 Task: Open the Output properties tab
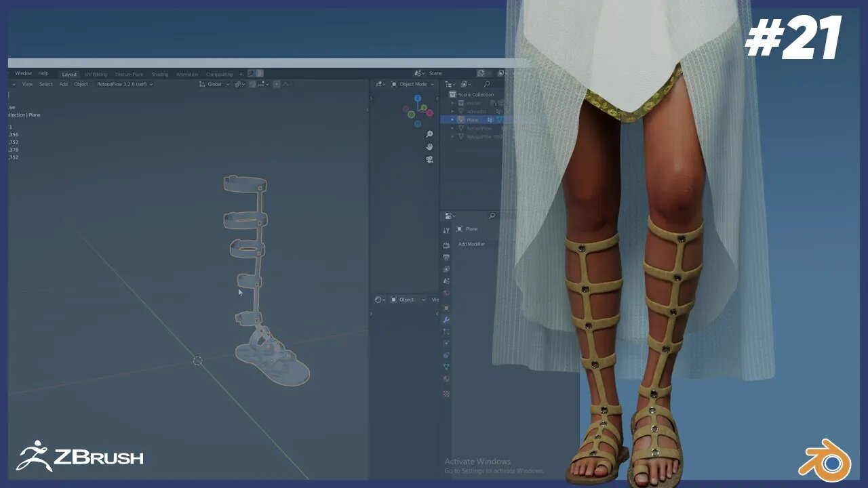(x=446, y=258)
